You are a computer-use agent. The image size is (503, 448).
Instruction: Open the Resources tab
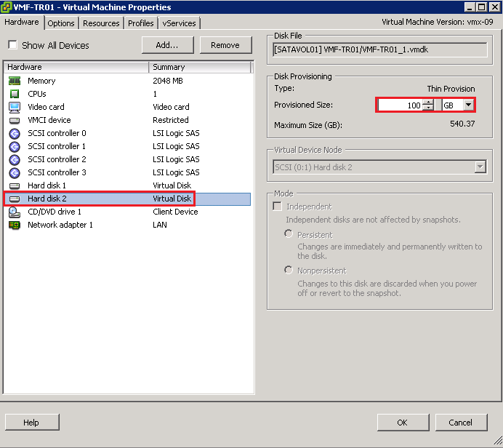(101, 23)
